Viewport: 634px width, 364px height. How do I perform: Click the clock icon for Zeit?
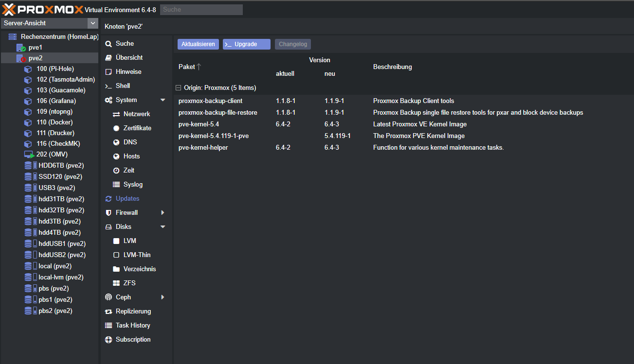(x=116, y=171)
